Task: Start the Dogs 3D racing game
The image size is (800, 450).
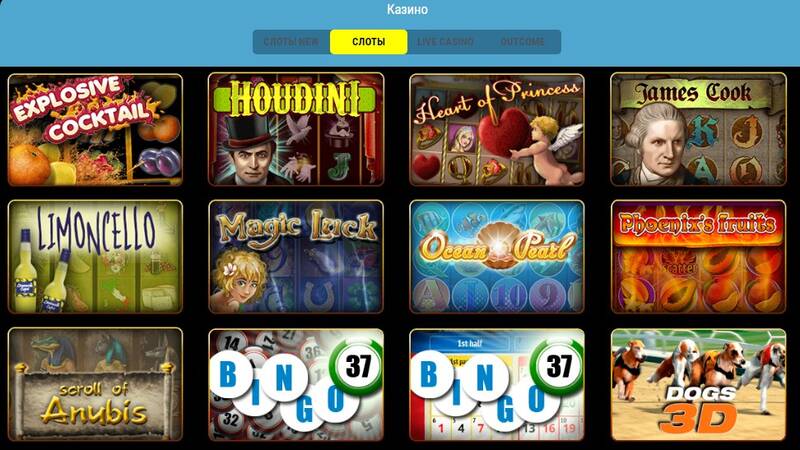Action: point(698,384)
